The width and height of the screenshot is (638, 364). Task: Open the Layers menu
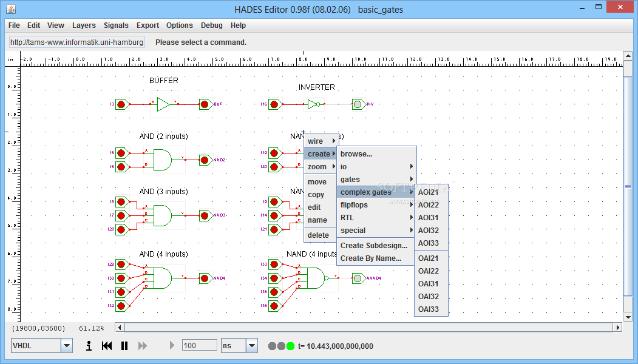click(84, 25)
